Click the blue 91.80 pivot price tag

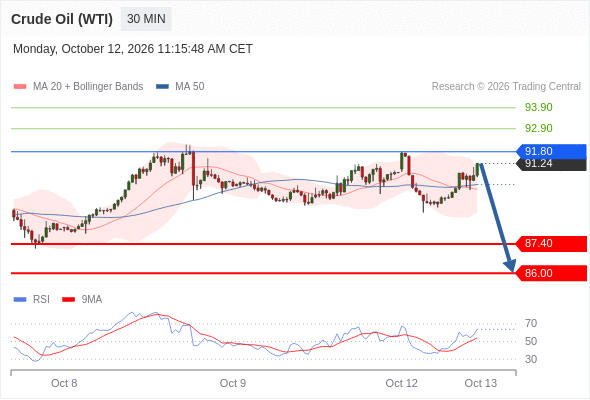pyautogui.click(x=551, y=151)
